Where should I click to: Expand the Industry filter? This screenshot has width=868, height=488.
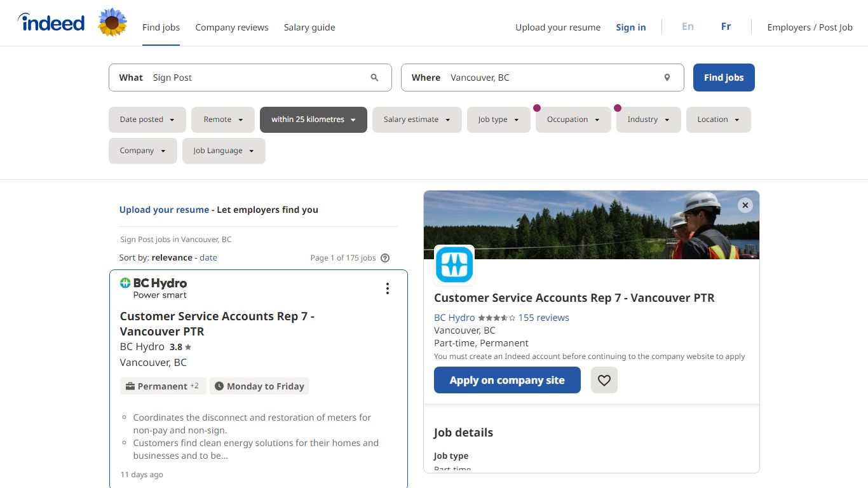pos(649,119)
